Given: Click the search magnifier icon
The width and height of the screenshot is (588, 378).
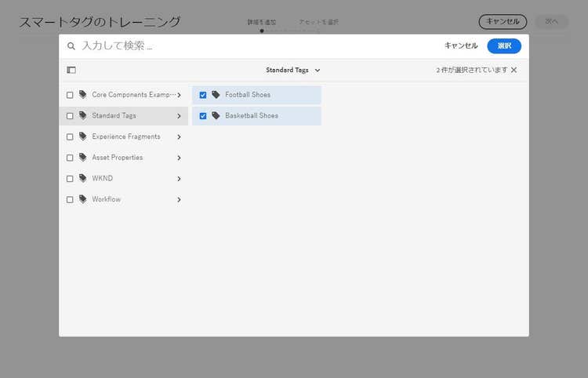Looking at the screenshot, I should click(x=71, y=46).
